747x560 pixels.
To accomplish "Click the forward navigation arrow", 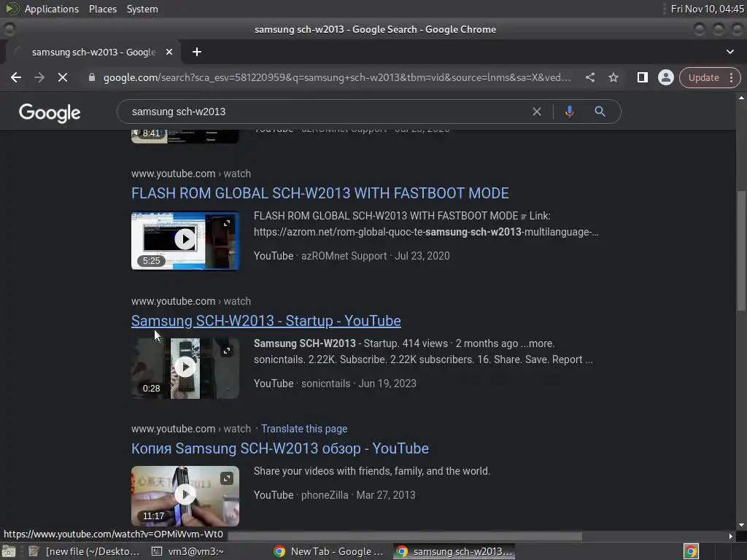I will pos(39,77).
